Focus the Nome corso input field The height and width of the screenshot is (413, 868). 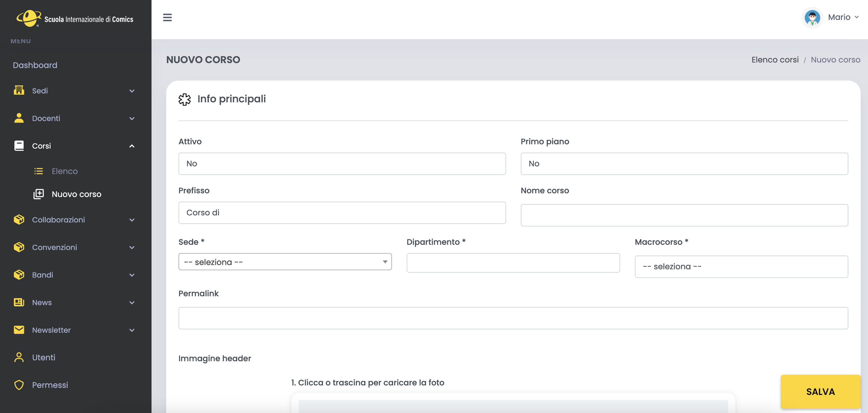[x=684, y=215]
